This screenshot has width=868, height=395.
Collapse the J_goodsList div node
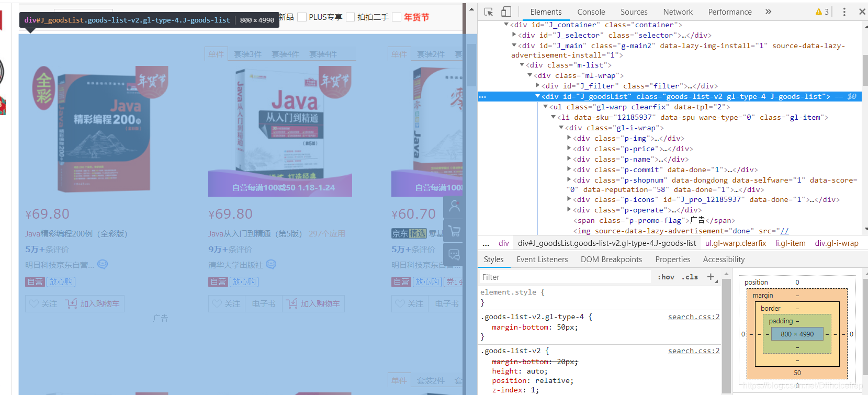[x=537, y=96]
